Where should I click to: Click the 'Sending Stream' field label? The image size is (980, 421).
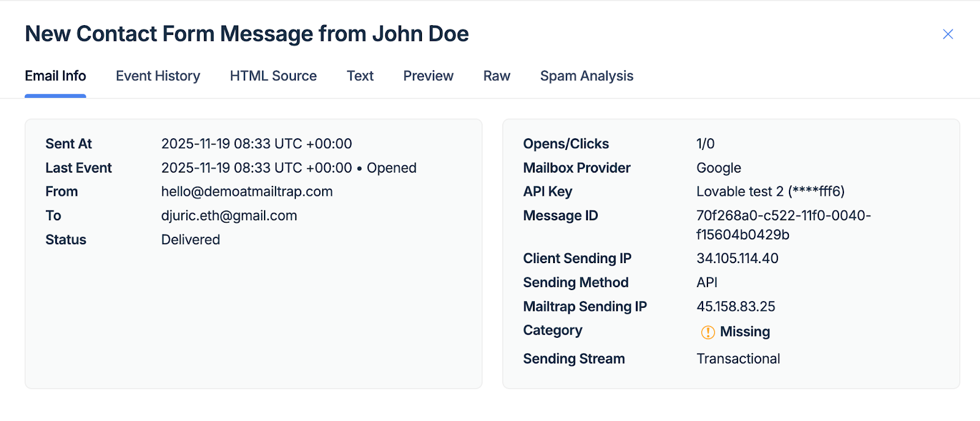pos(574,359)
